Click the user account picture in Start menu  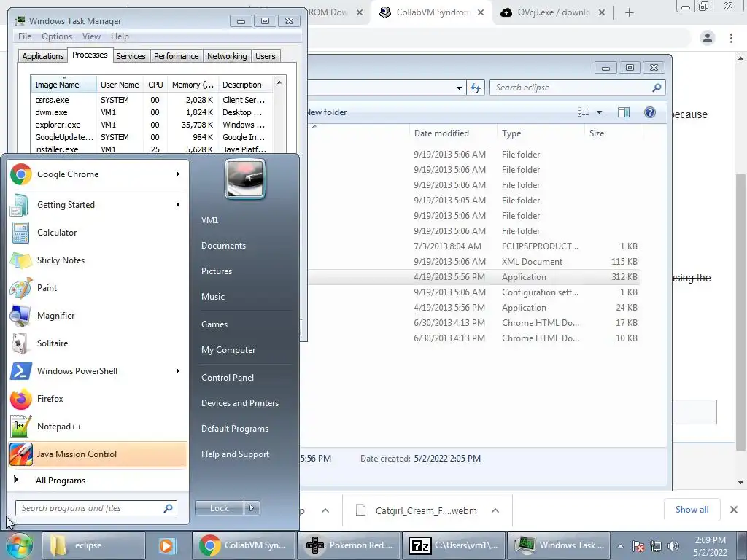[245, 179]
